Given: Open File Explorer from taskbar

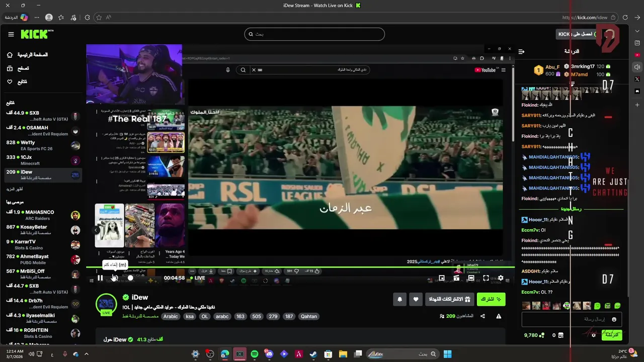Looking at the screenshot, I should pos(343,354).
